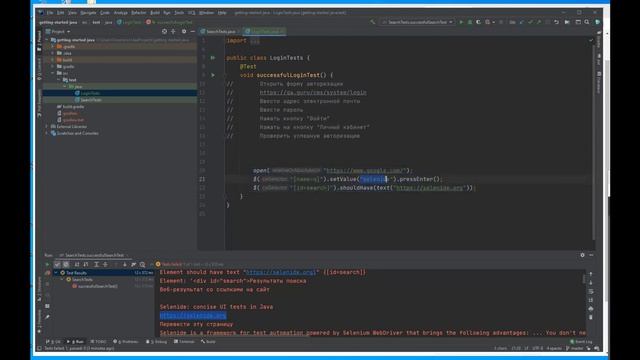
Task: Click the Collapse All icon in Run toolbar
Action: click(x=105, y=264)
